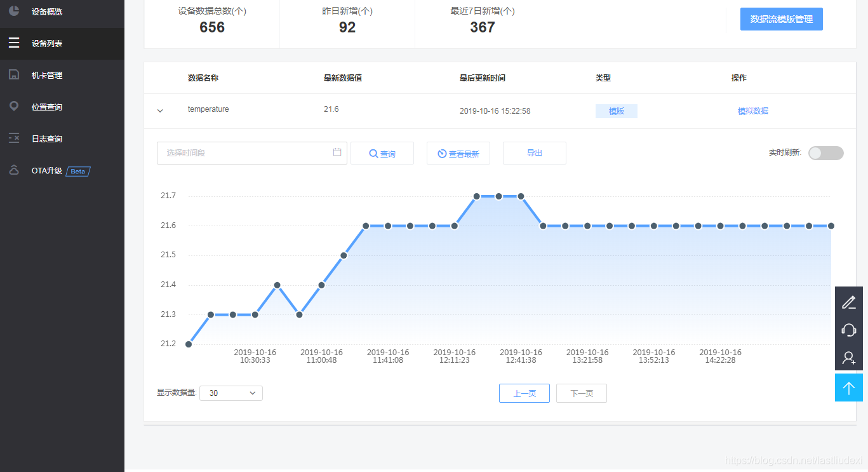
Task: Click the 选择时间段 date range field
Action: (x=252, y=153)
